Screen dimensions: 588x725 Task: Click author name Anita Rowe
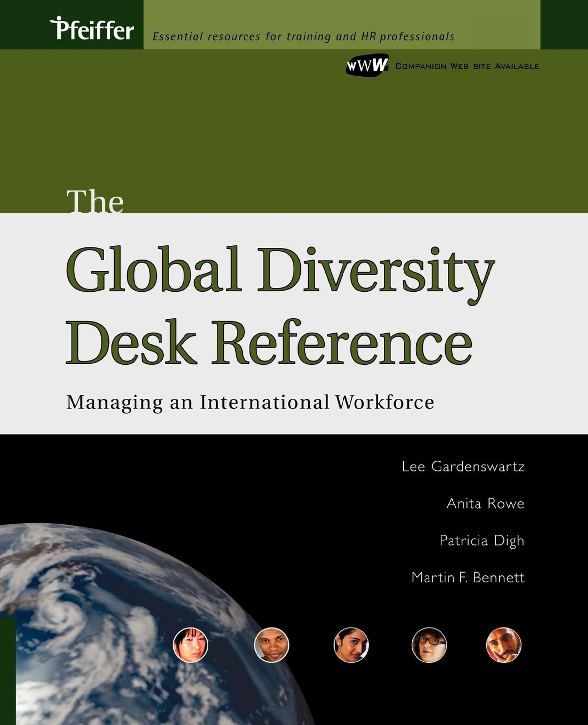(x=485, y=504)
